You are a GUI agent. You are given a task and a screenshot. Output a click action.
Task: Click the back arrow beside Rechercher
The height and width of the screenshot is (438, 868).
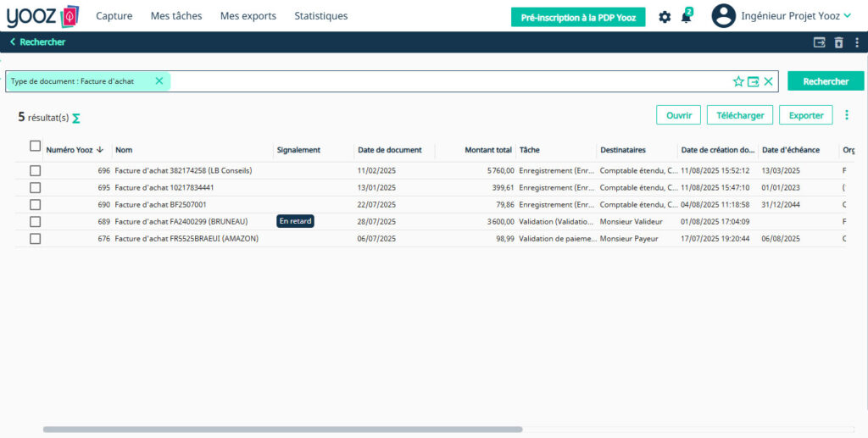tap(13, 42)
